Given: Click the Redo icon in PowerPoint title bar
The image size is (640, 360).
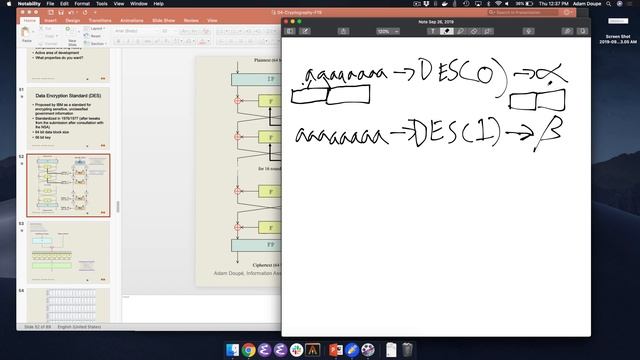Looking at the screenshot, I should [85, 13].
